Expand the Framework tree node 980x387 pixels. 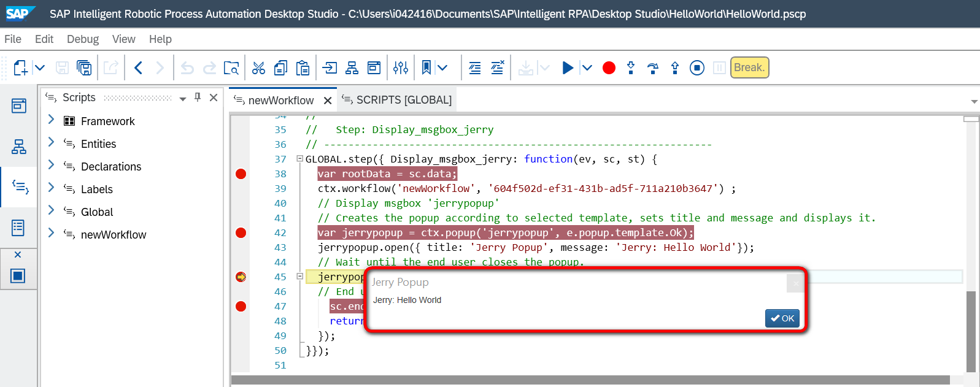point(52,120)
